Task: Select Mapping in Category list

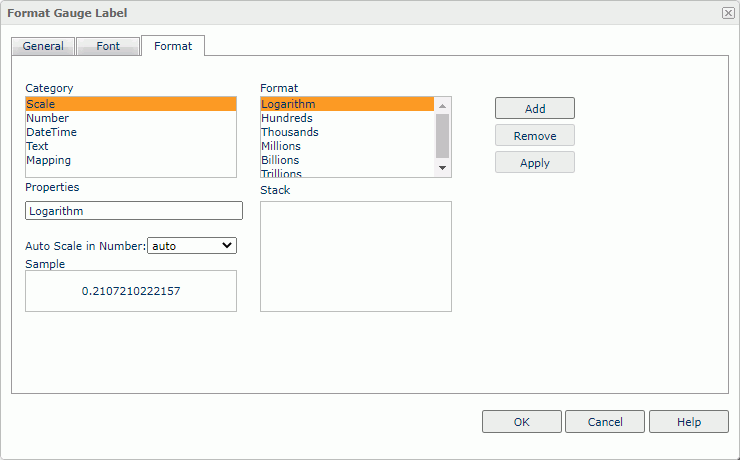Action: (x=49, y=160)
